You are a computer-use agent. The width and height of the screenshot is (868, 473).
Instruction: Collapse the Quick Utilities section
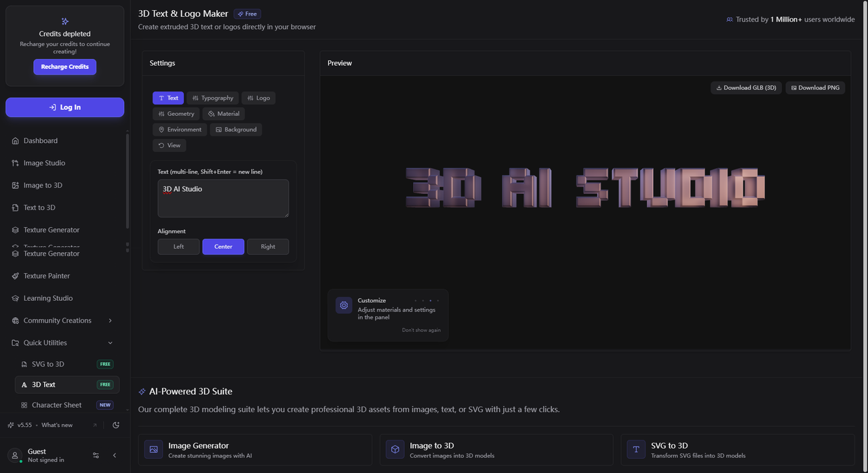tap(110, 343)
